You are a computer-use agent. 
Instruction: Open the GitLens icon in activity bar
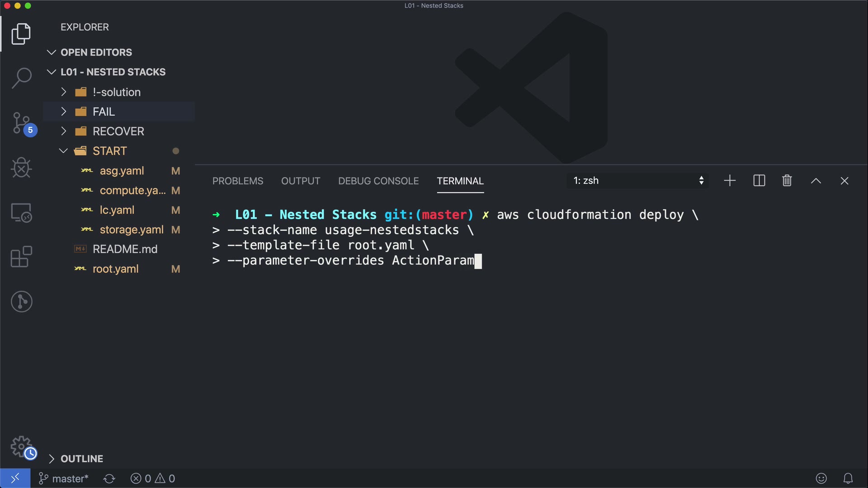(x=21, y=301)
